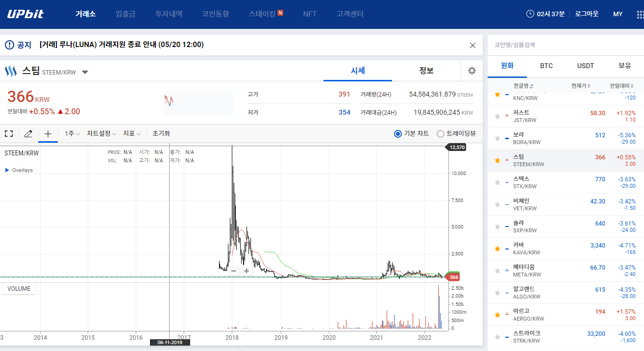This screenshot has width=644, height=351.
Task: Click the 09-11-2016 date marker
Action: 170,343
